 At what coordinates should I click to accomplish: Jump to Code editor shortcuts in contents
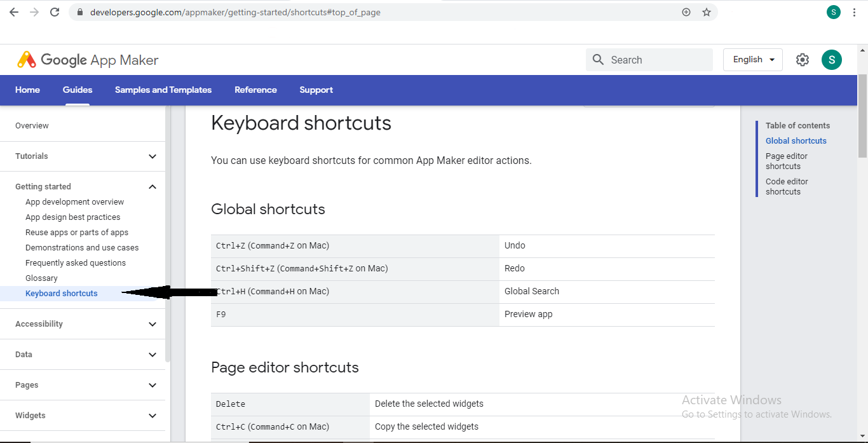tap(787, 187)
